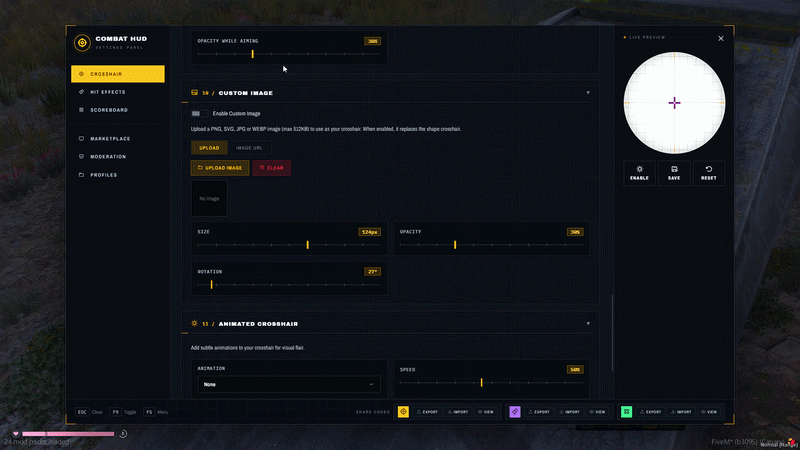The height and width of the screenshot is (450, 800).
Task: Open the Marketplace sidebar item
Action: click(118, 139)
